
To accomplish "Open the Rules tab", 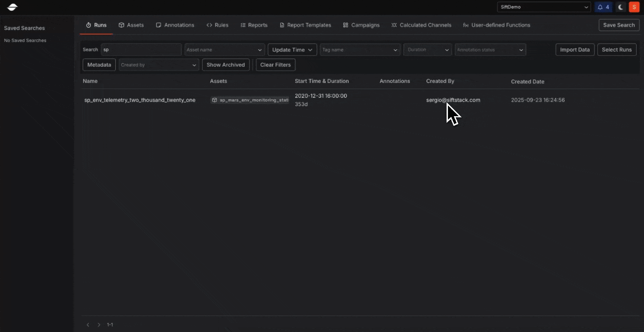I will 217,25.
